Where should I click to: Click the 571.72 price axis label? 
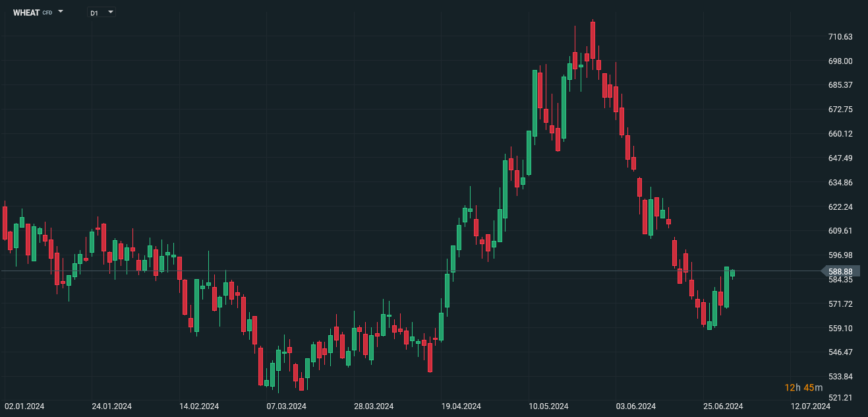tap(840, 304)
